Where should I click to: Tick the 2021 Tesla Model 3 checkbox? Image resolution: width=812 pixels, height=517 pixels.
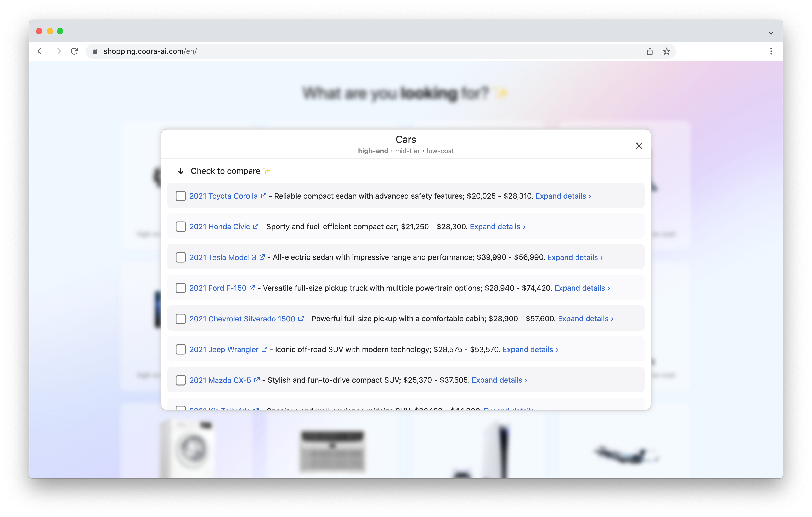(x=181, y=257)
